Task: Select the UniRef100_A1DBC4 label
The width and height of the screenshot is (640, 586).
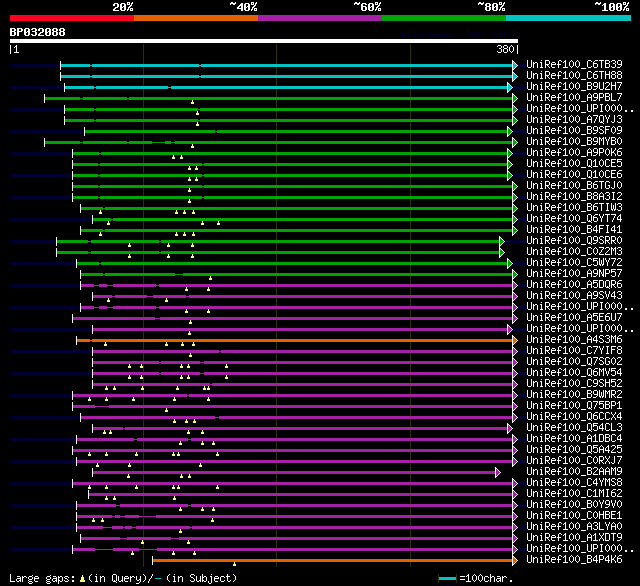Action: pos(574,439)
